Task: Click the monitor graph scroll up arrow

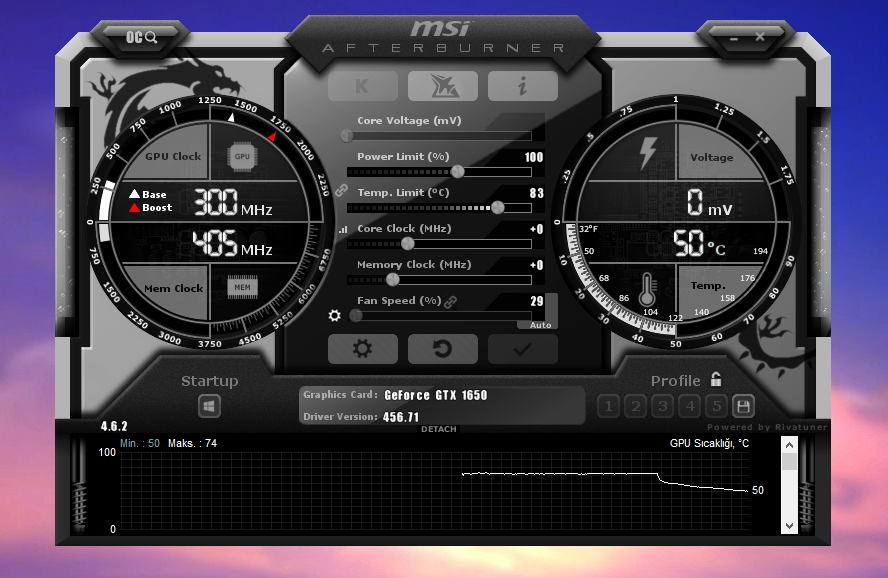Action: 789,445
